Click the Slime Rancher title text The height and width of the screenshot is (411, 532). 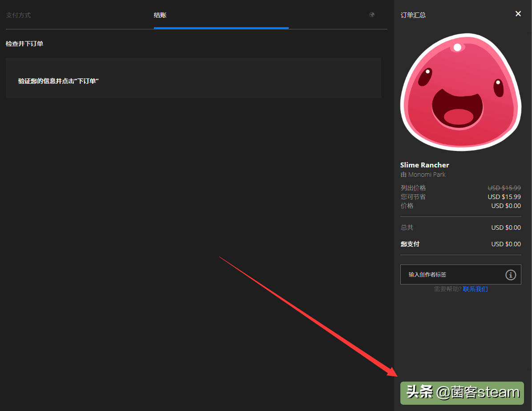424,165
